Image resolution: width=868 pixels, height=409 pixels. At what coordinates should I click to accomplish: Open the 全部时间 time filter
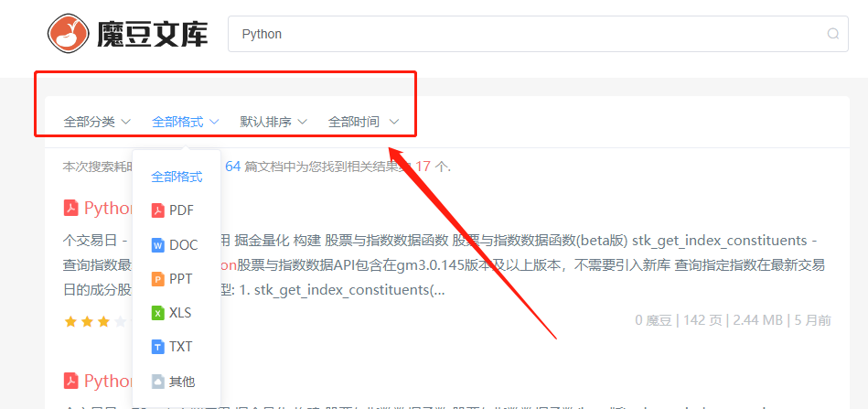(x=363, y=122)
